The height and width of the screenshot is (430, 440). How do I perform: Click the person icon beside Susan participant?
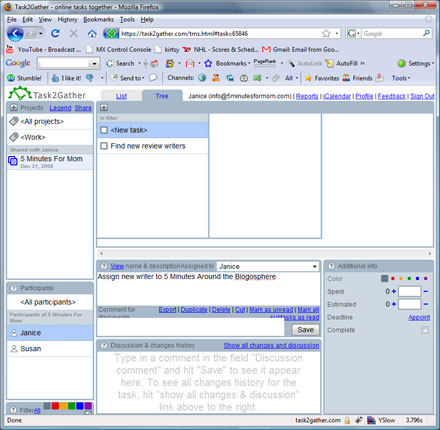point(14,349)
